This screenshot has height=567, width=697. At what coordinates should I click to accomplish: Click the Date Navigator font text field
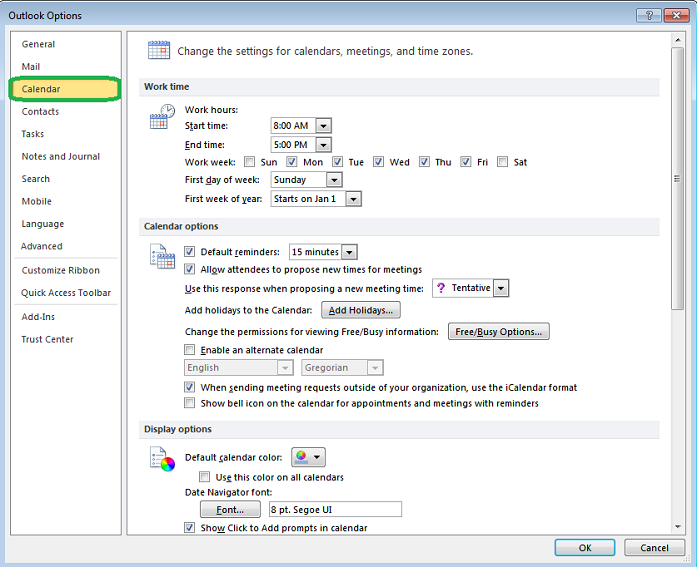click(x=335, y=509)
